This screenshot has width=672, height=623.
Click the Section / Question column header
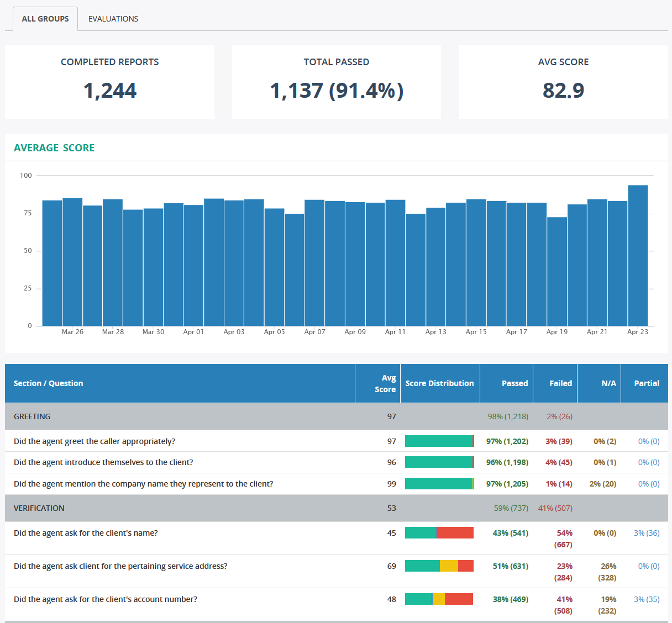[x=49, y=383]
